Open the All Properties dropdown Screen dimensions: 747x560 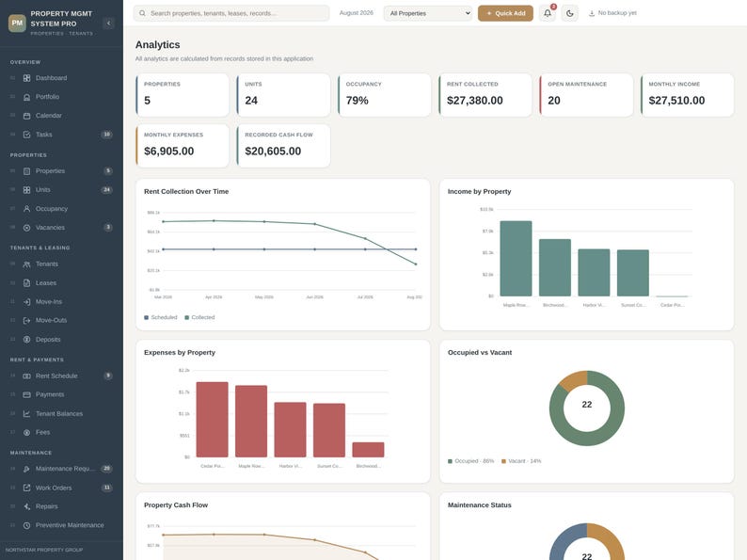[x=428, y=13]
